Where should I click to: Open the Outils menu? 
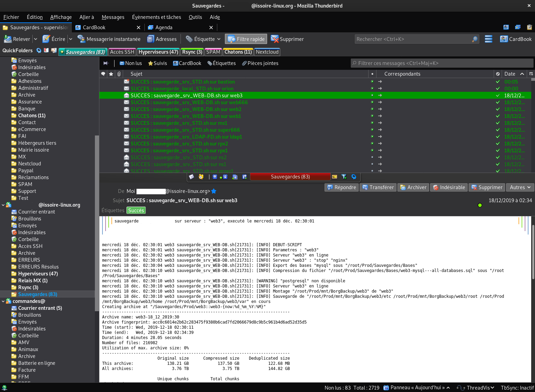pos(195,17)
